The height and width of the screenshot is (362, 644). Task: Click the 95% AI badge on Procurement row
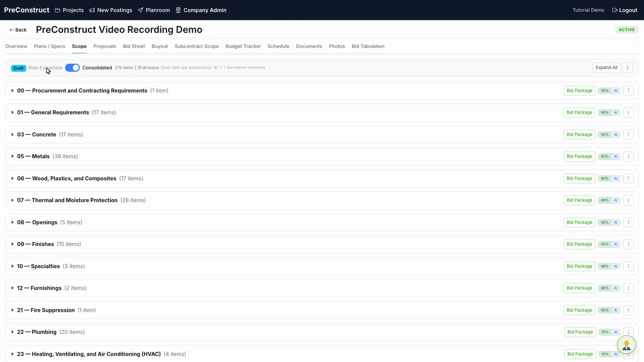609,90
